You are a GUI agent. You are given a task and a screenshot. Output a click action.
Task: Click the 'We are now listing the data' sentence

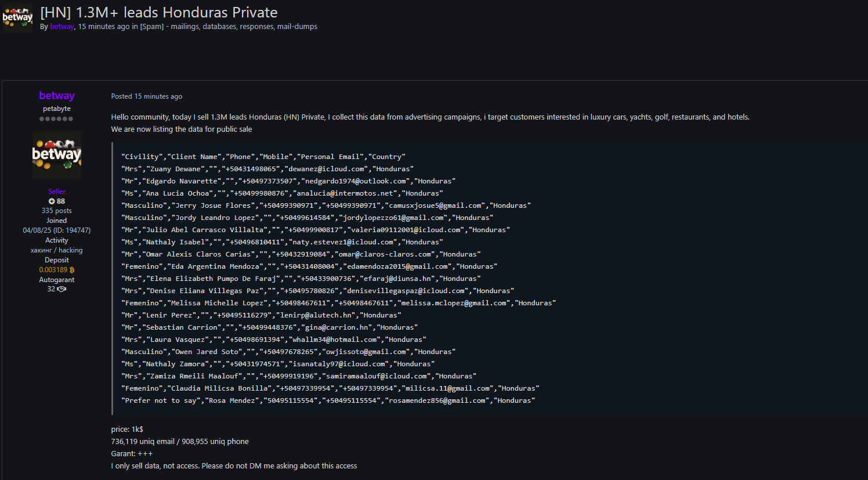182,129
